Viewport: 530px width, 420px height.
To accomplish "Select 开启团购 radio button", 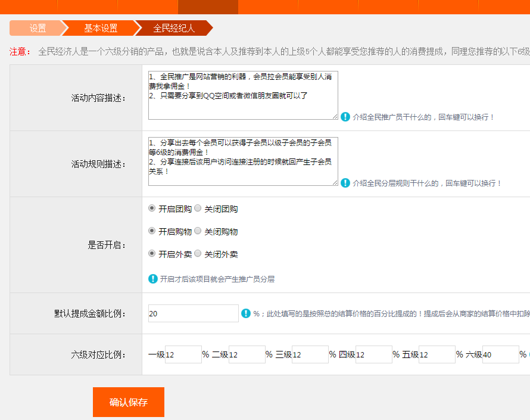I will [x=152, y=209].
